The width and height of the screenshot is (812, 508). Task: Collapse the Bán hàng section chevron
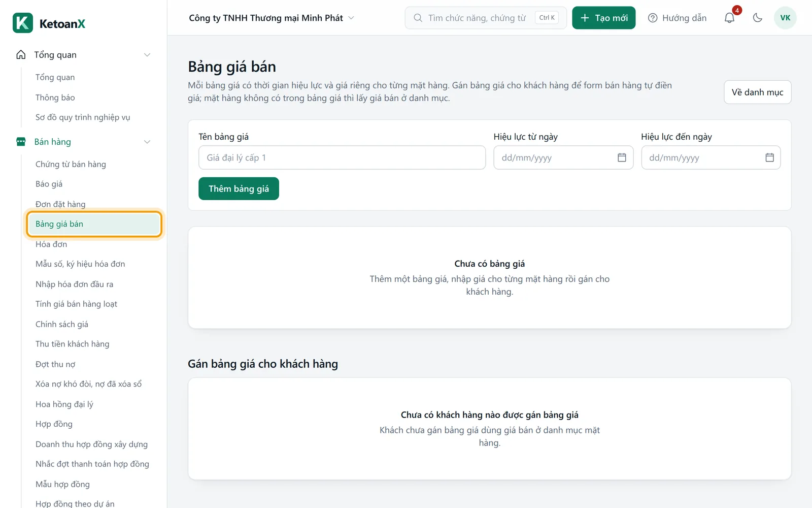point(147,142)
